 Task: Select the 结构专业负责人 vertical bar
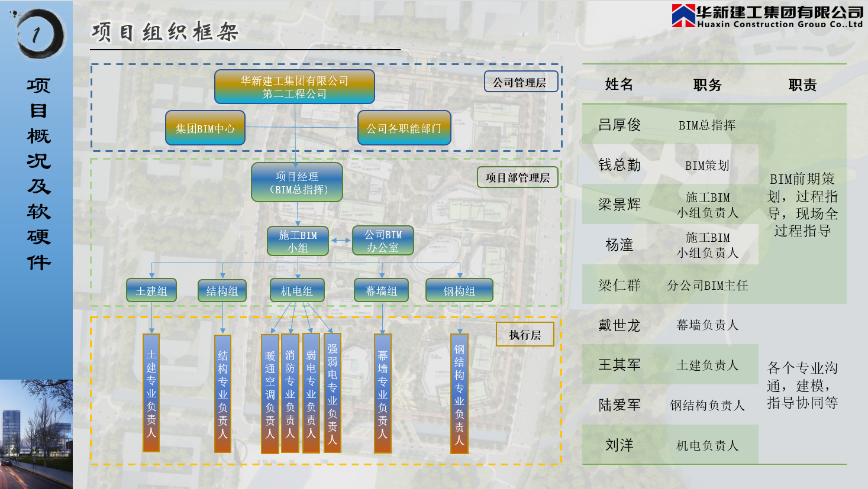pyautogui.click(x=222, y=394)
